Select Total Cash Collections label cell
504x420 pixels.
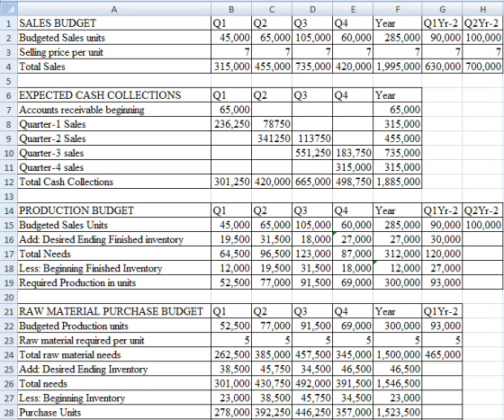[x=114, y=182]
